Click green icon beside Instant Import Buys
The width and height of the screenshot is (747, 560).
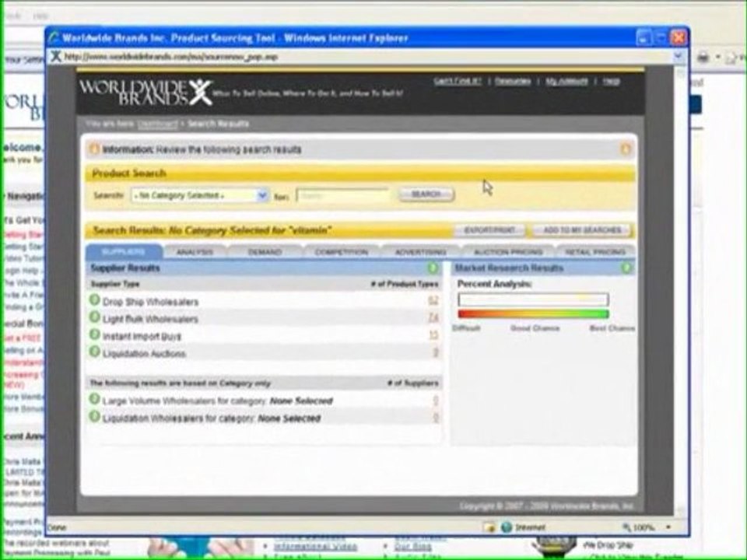pyautogui.click(x=94, y=334)
